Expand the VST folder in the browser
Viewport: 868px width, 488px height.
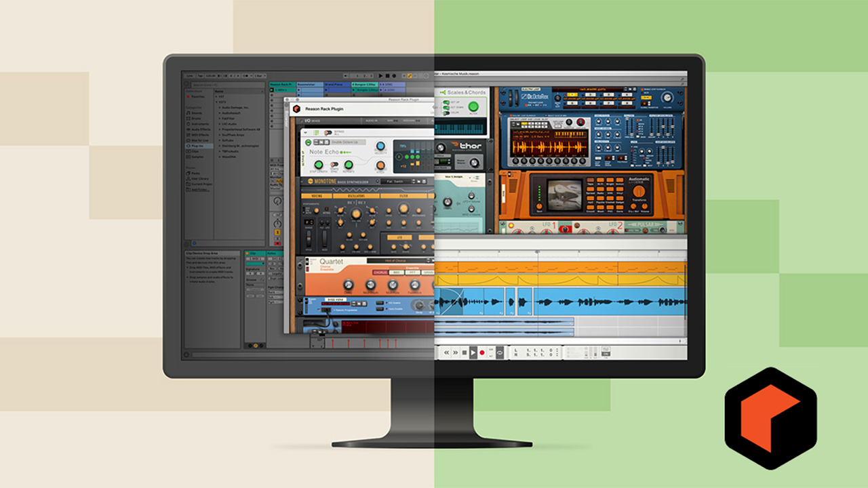(x=216, y=97)
